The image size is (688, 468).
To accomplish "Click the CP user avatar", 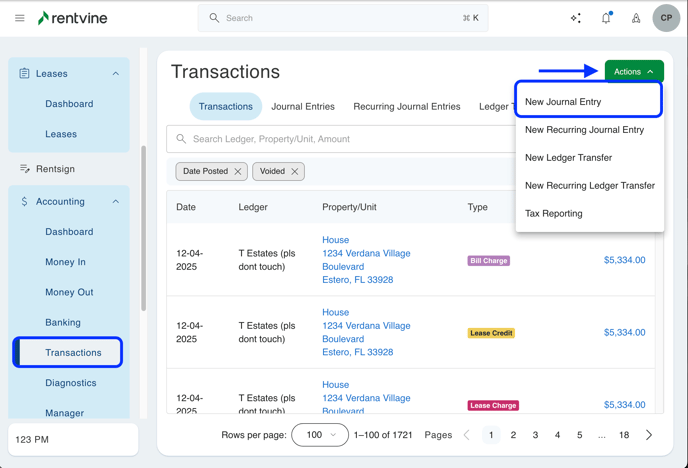I will tap(666, 18).
